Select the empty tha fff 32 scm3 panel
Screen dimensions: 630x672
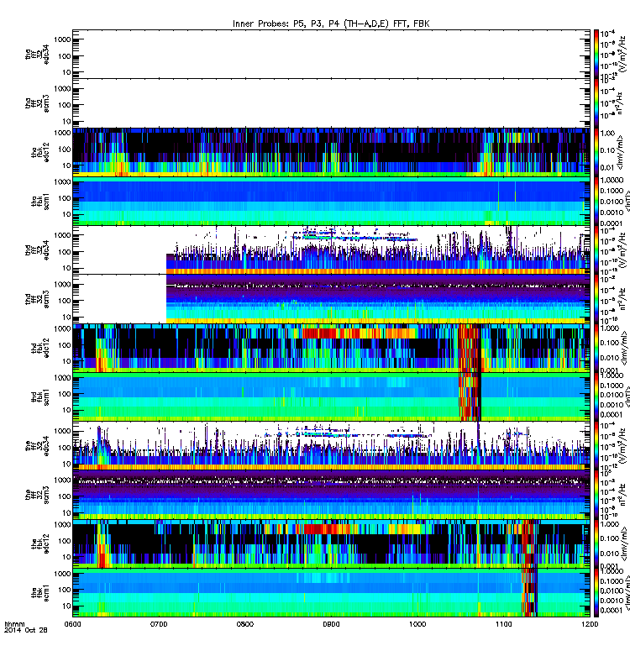[331, 102]
